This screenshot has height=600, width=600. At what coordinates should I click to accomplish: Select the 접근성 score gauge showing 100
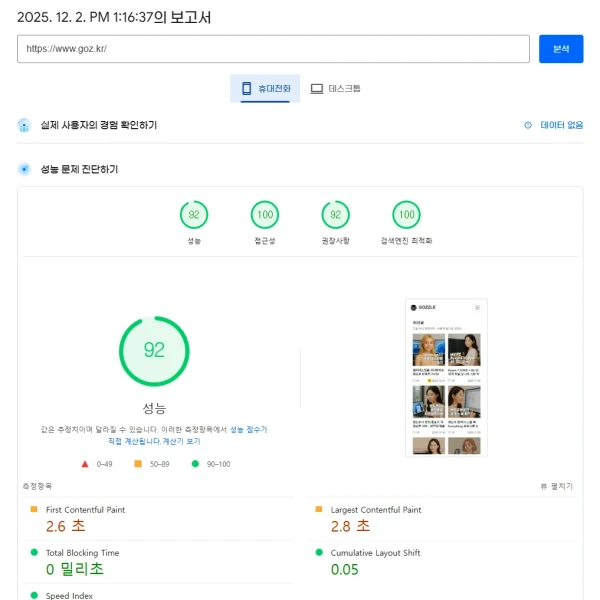pyautogui.click(x=265, y=215)
